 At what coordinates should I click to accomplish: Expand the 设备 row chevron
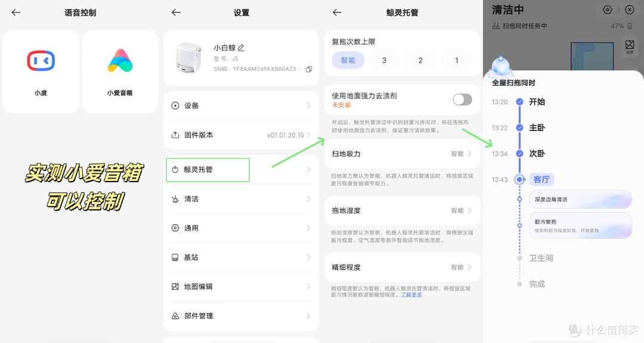click(x=308, y=106)
